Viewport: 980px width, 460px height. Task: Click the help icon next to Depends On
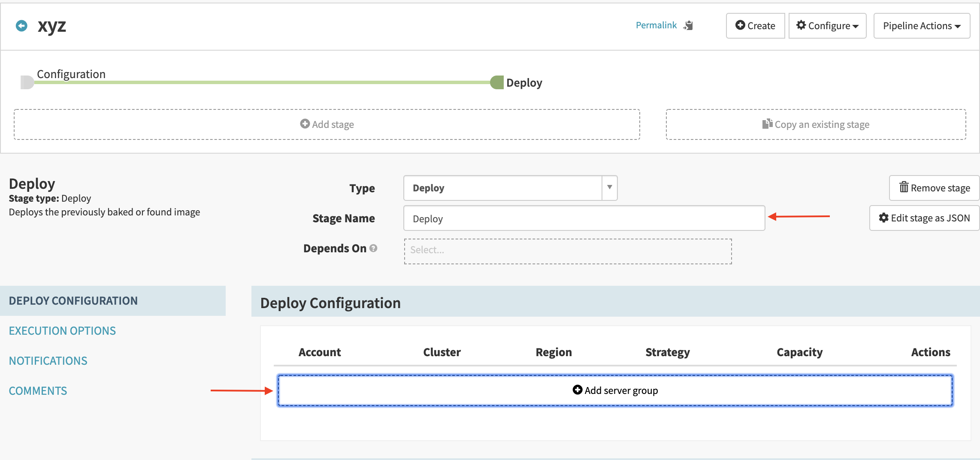[x=373, y=248]
